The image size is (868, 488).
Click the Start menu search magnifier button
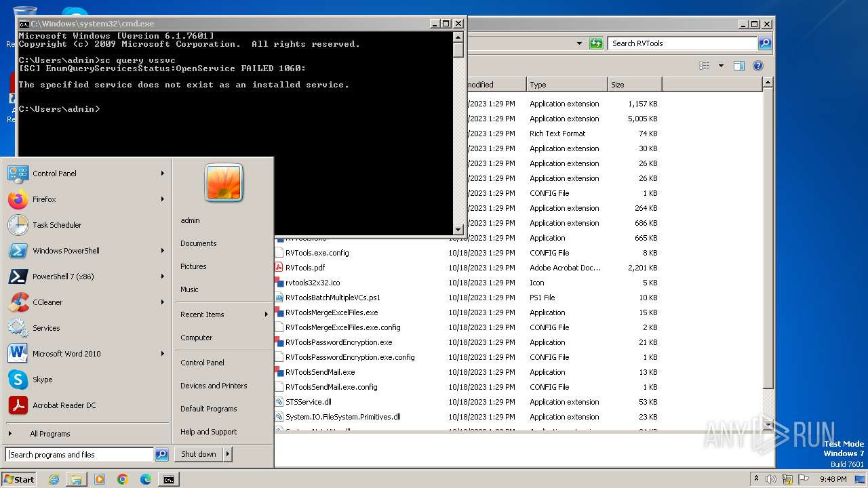161,455
